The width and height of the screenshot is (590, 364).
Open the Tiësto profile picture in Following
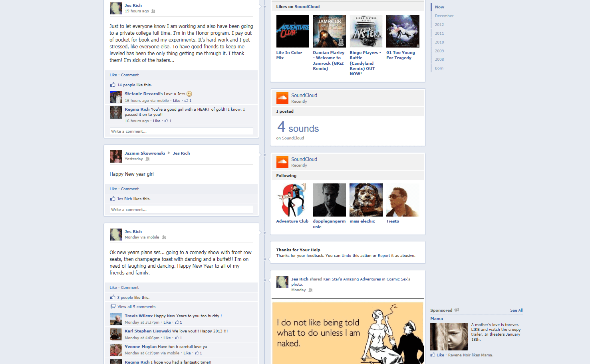[x=403, y=200]
